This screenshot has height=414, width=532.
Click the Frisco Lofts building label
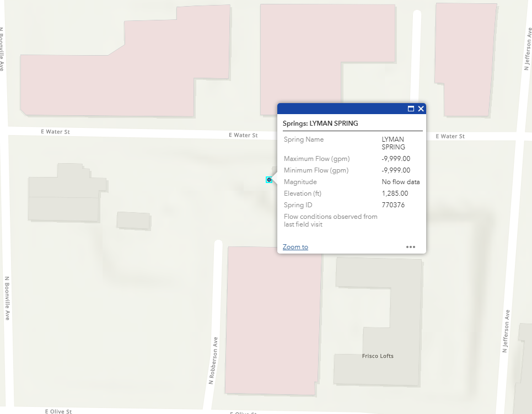378,356
